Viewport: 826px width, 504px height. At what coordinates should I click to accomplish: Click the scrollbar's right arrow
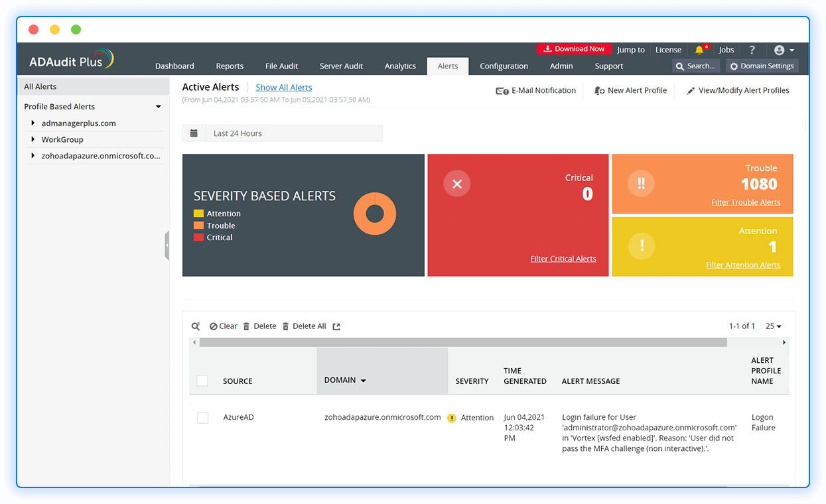(784, 343)
